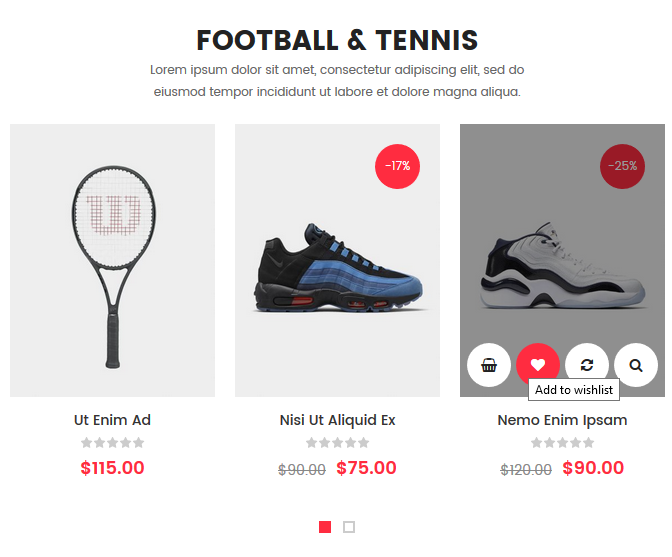Open Nisi Ut Aliquid Ex product
Viewport: 672px width, 557px height.
pos(337,420)
